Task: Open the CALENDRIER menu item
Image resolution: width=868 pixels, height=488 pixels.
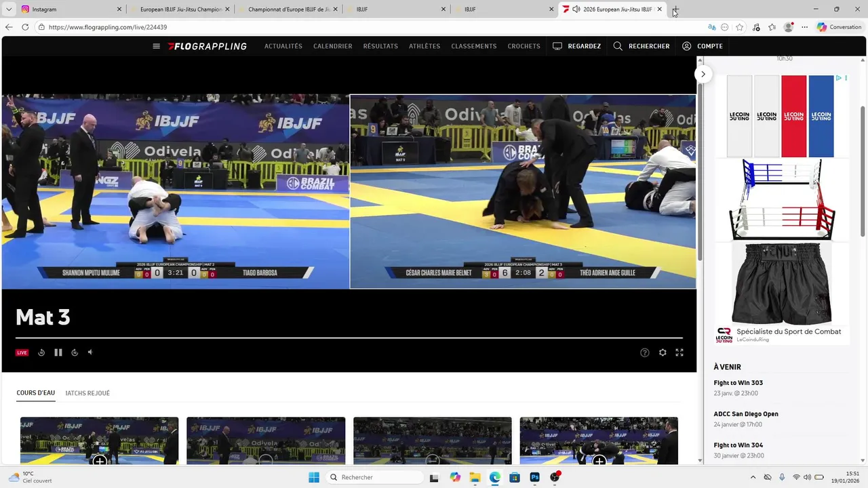Action: point(332,46)
